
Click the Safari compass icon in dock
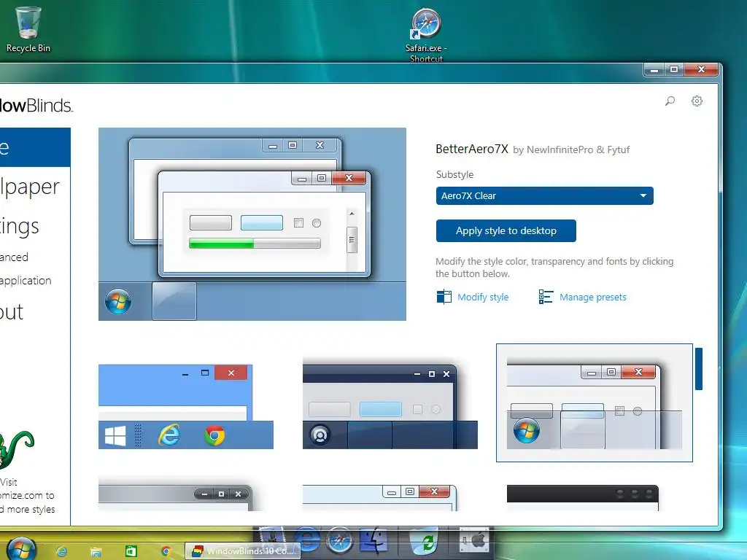pyautogui.click(x=339, y=541)
